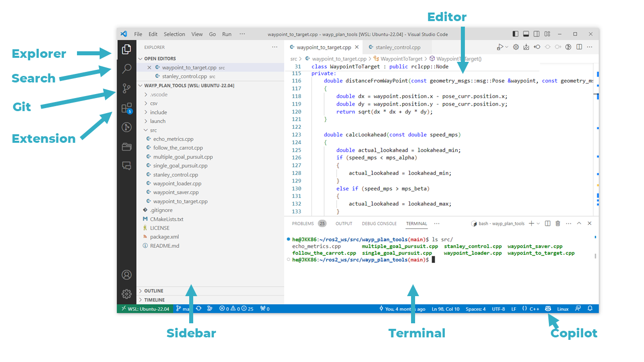Toggle the bottom panel layout button
644x362 pixels.
pos(526,34)
